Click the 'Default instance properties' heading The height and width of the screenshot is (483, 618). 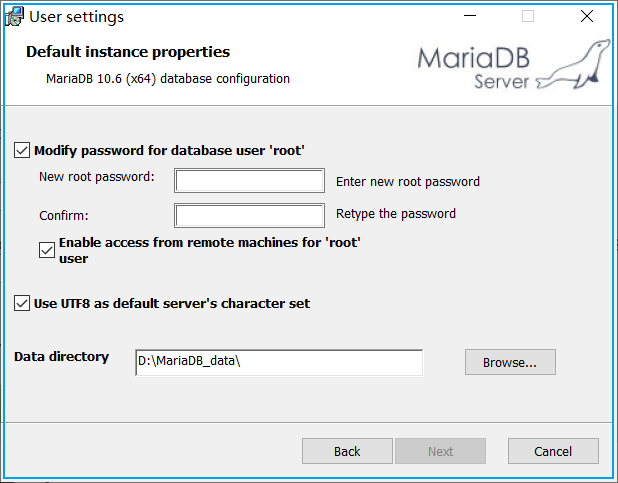click(x=128, y=52)
